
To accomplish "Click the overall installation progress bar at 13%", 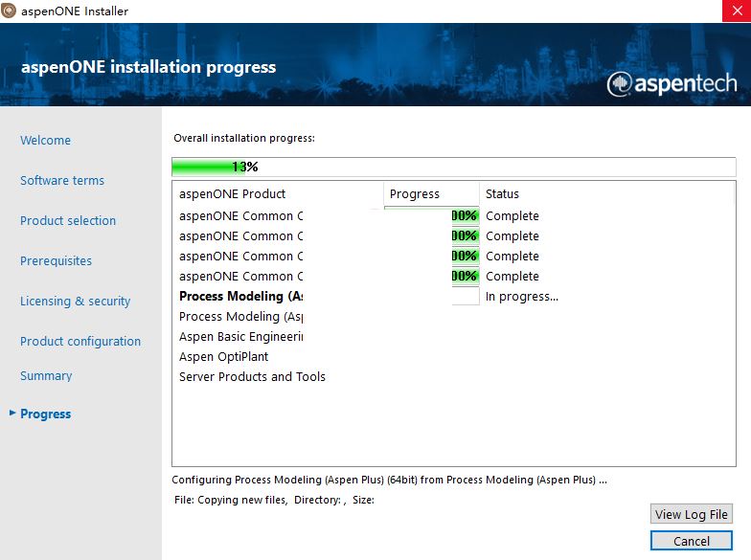I will (454, 167).
